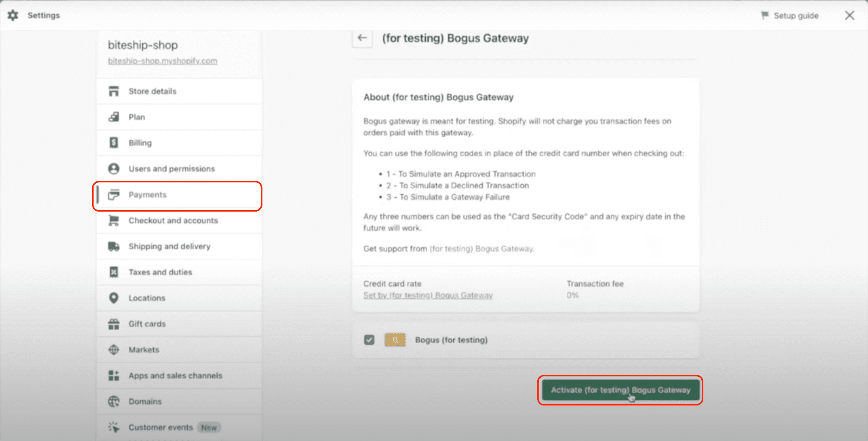The width and height of the screenshot is (868, 441).
Task: Open Store details settings
Action: coord(179,91)
